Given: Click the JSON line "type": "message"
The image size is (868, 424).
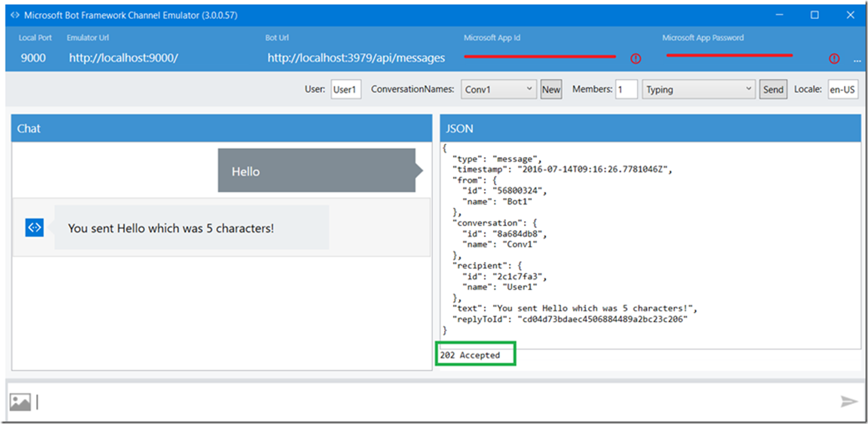Looking at the screenshot, I should click(x=497, y=159).
